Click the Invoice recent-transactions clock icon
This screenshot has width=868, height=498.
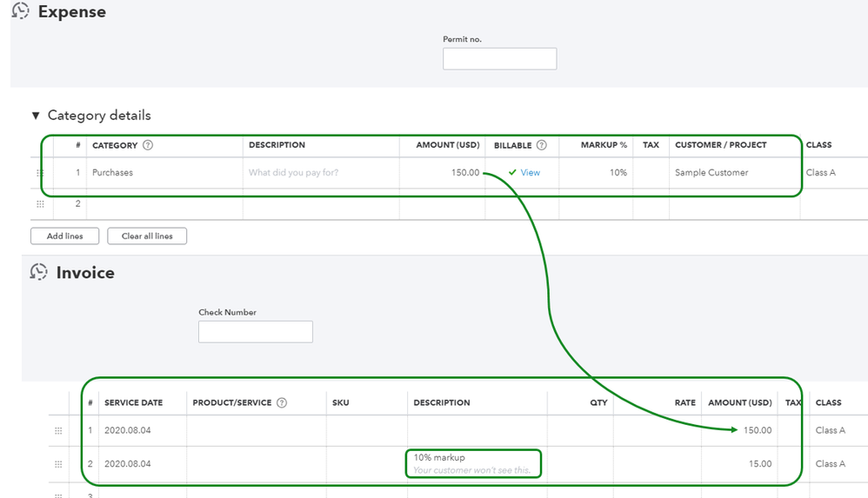click(x=39, y=272)
